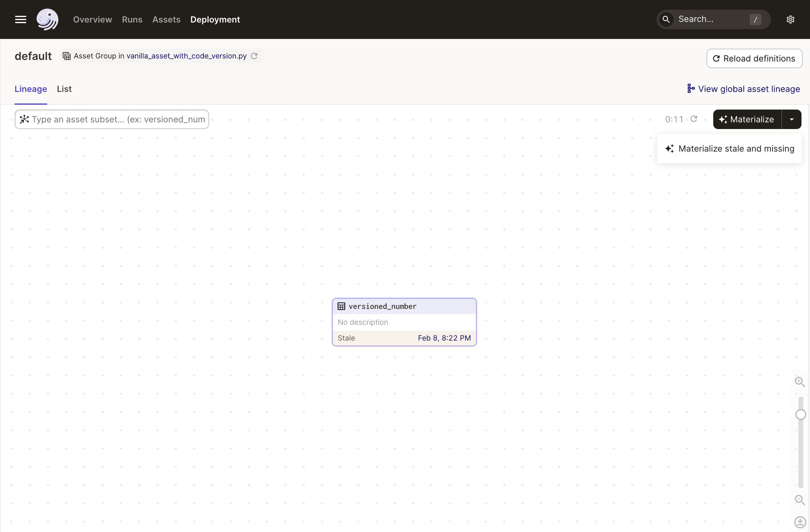This screenshot has width=810, height=532.
Task: Click the Reload definitions button
Action: tap(754, 58)
